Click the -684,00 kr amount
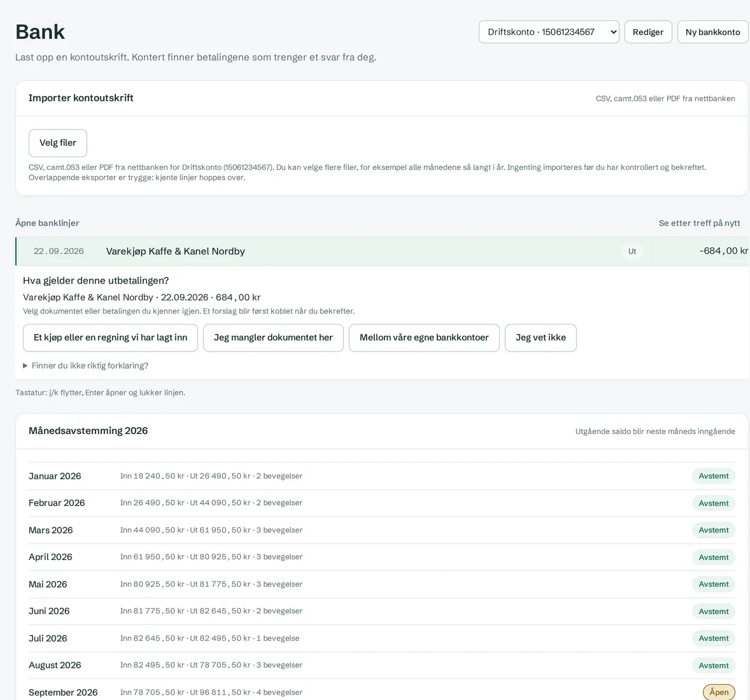750x700 pixels. [x=724, y=251]
